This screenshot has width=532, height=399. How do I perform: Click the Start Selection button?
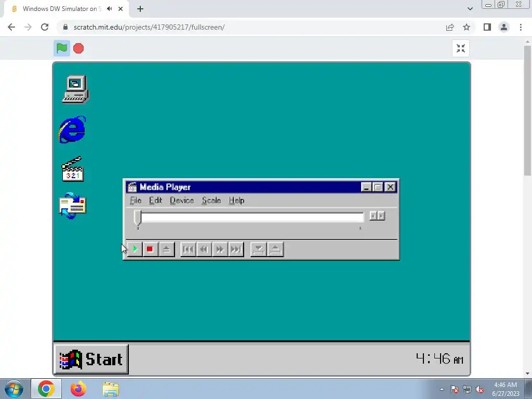click(x=258, y=249)
